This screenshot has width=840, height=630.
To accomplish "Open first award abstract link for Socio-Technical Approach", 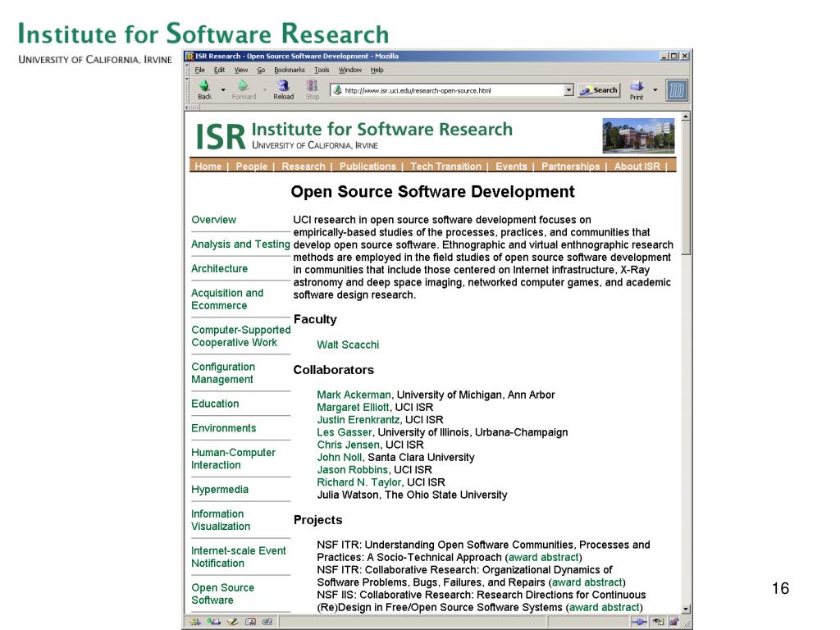I will 543,557.
